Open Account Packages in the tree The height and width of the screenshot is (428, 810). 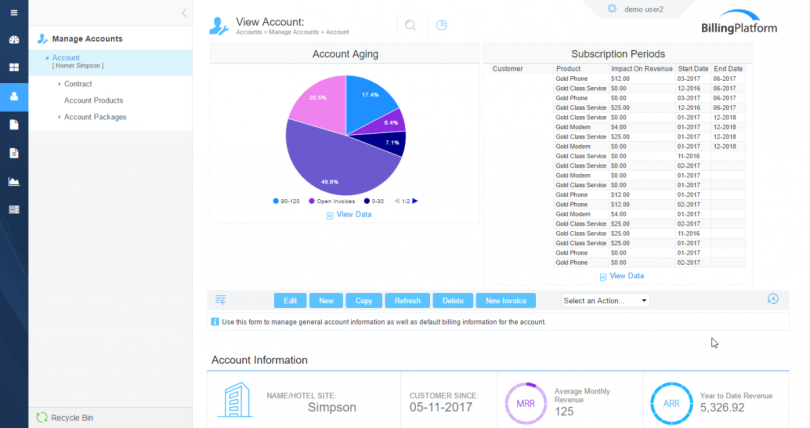(x=95, y=117)
